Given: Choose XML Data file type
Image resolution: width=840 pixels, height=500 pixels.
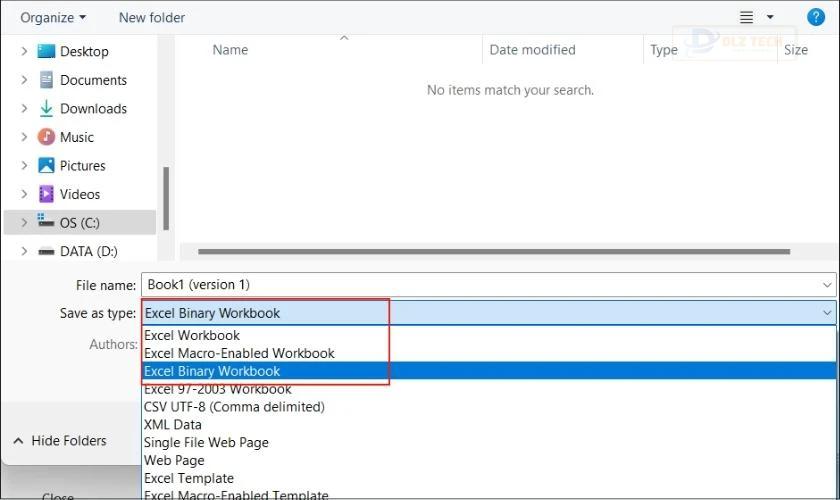Looking at the screenshot, I should tap(489, 424).
